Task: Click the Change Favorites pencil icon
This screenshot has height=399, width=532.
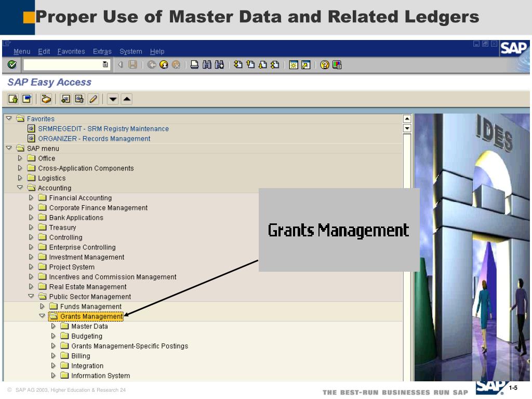Action: coord(94,99)
